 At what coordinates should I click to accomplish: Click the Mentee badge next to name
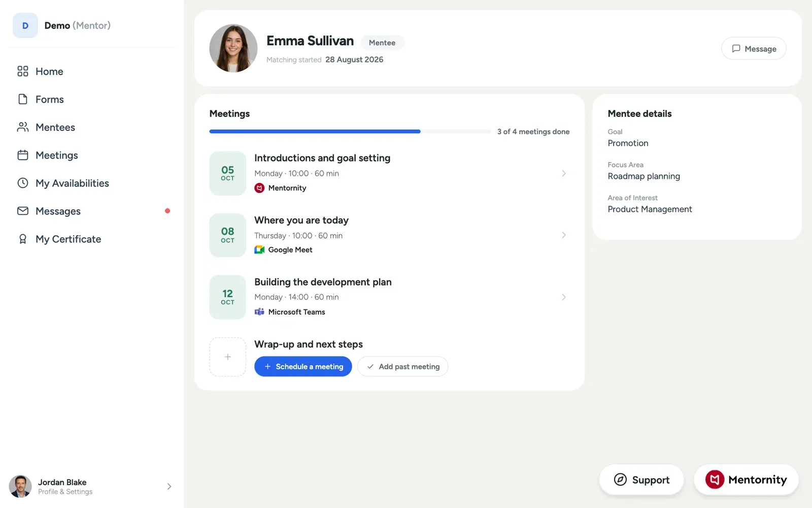click(382, 43)
